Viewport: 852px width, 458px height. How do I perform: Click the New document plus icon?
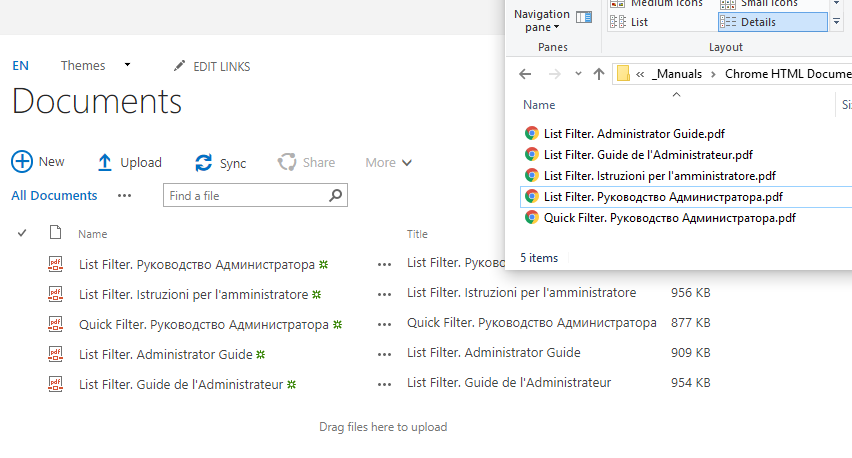22,162
